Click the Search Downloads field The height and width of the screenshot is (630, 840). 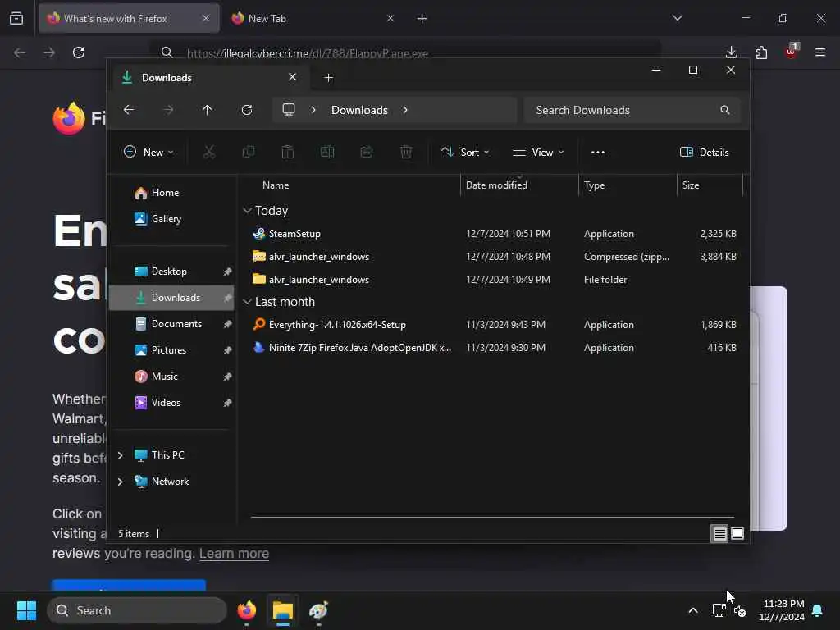coord(632,110)
